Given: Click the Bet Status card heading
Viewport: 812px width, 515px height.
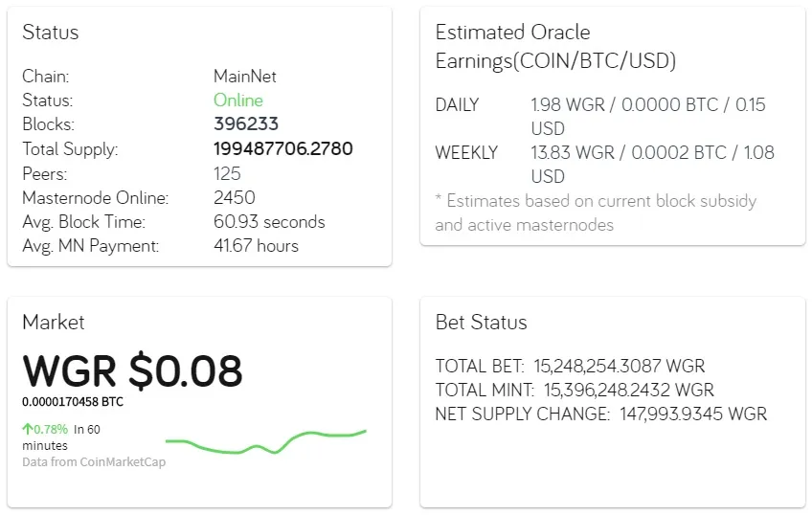Looking at the screenshot, I should click(x=481, y=323).
